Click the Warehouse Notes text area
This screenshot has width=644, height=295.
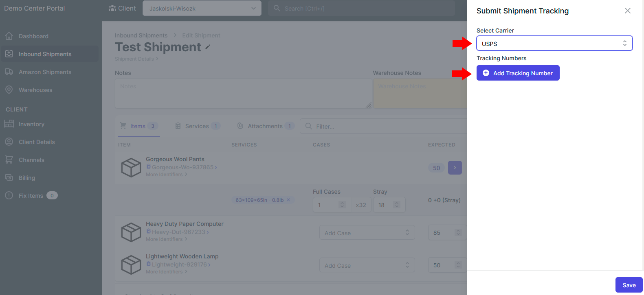[x=420, y=94]
